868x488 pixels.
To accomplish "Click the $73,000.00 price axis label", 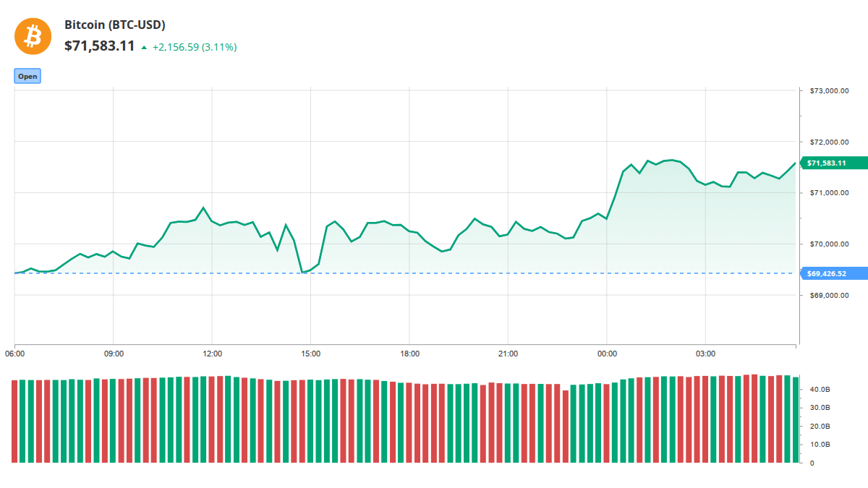I will (828, 91).
